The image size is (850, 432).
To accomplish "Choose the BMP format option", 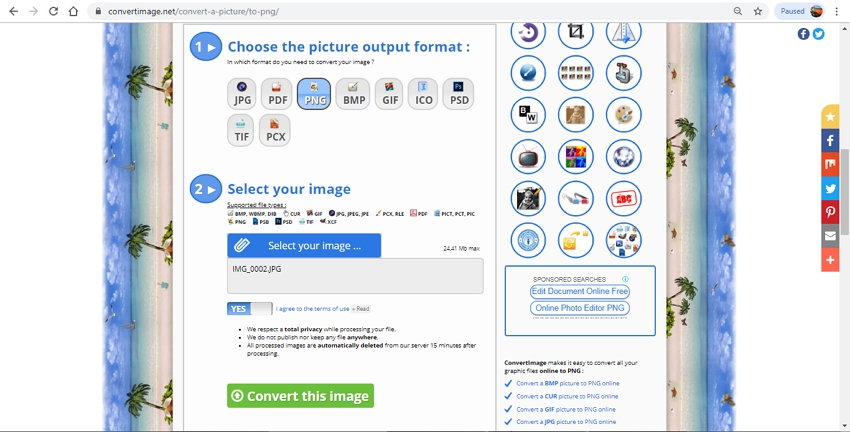I will click(x=353, y=94).
